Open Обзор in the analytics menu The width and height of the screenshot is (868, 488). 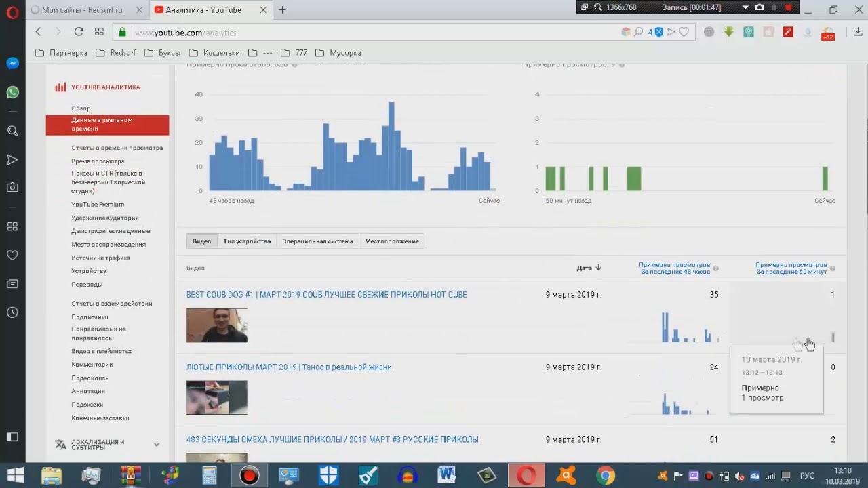pyautogui.click(x=81, y=108)
